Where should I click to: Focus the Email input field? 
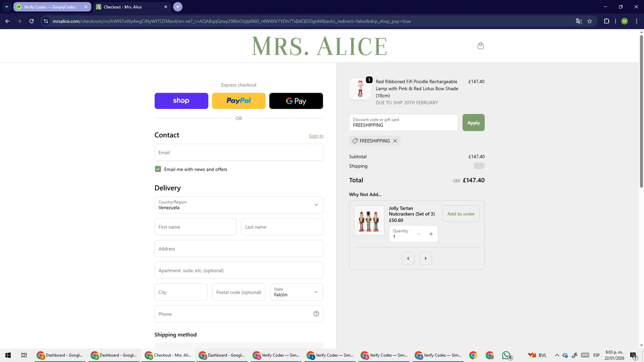[239, 152]
